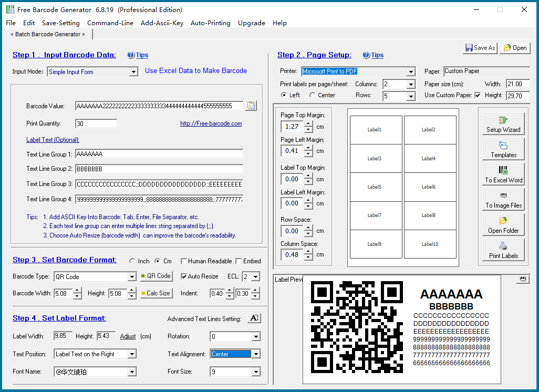539x392 pixels.
Task: Click the QR Code button
Action: [x=156, y=276]
